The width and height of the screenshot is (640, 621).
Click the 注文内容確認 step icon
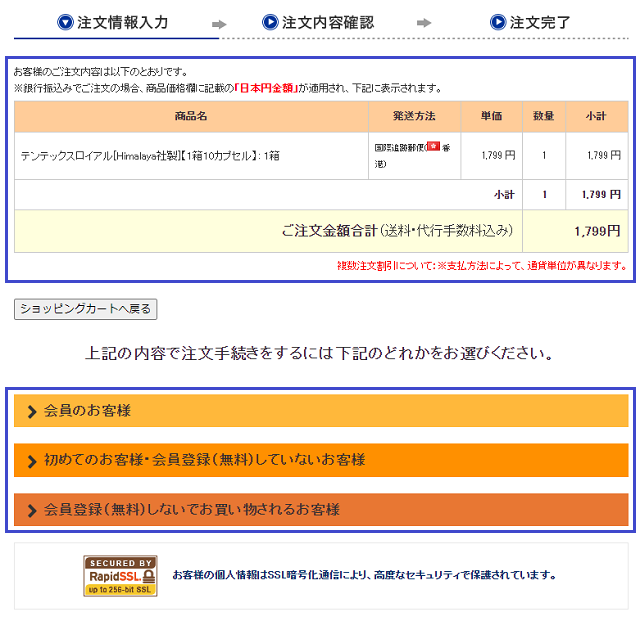pos(270,22)
